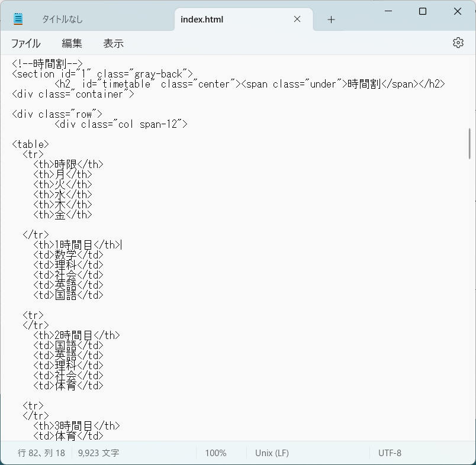Switch to the タイトルなし tab
This screenshot has width=476, height=465.
(x=62, y=19)
